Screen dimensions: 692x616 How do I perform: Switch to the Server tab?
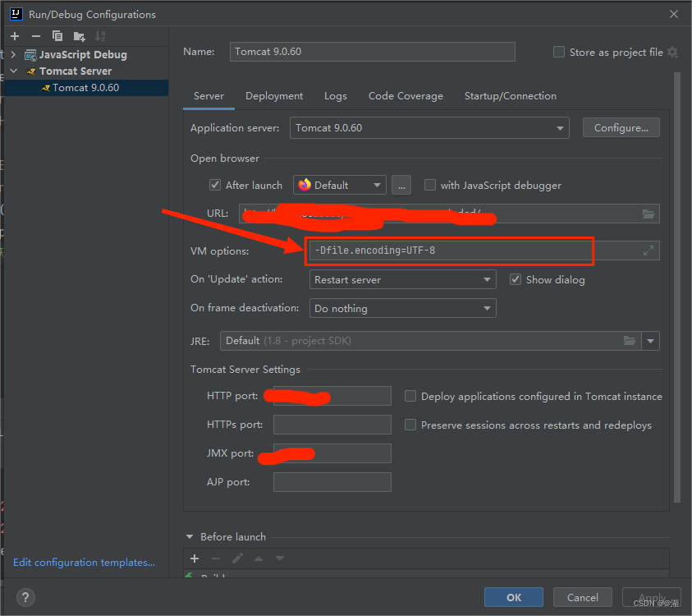(x=209, y=96)
